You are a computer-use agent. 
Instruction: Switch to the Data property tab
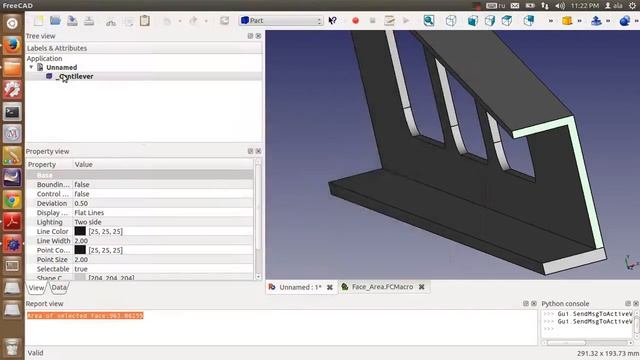point(59,288)
